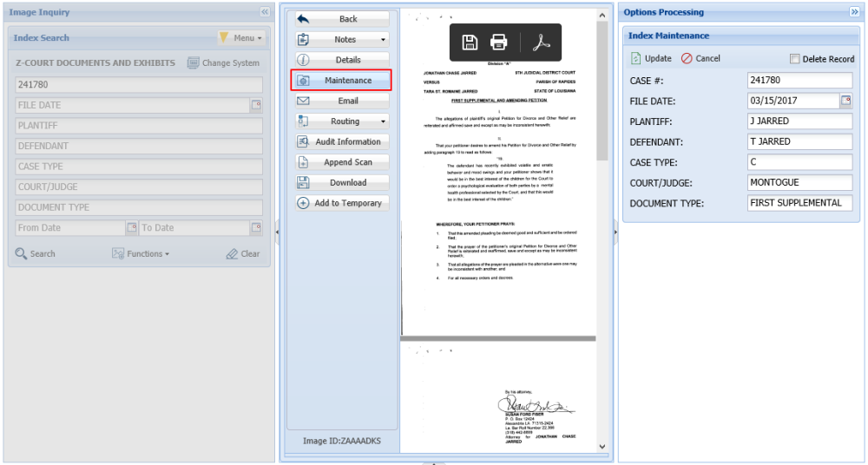Click COURT/JUDGE field with MONTOGUE
This screenshot has width=868, height=465.
pyautogui.click(x=799, y=183)
